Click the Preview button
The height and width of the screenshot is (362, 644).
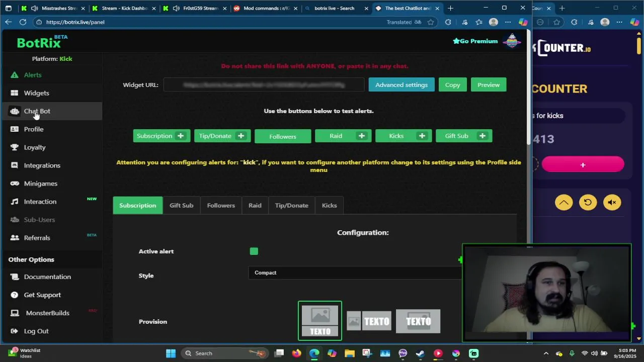click(489, 85)
